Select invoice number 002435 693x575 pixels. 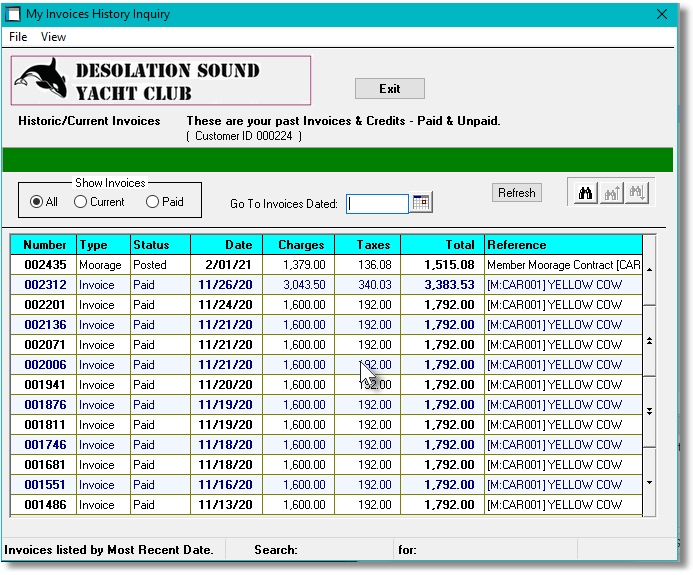(45, 265)
